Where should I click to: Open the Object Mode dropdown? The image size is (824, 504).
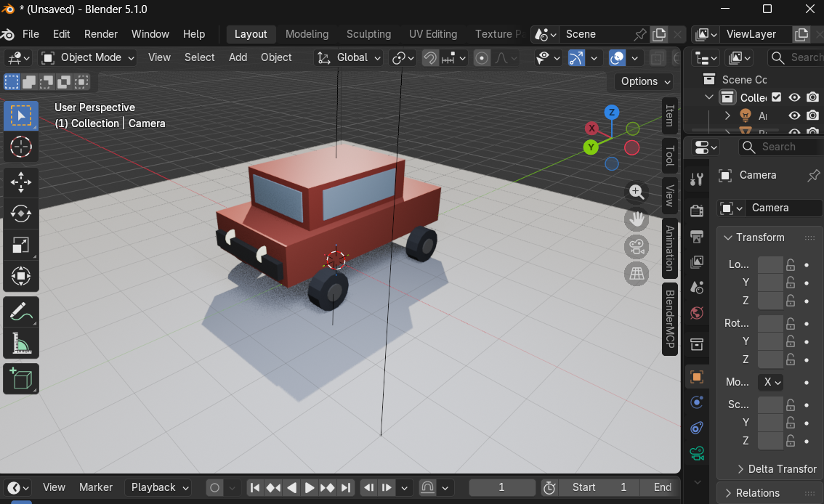(89, 58)
